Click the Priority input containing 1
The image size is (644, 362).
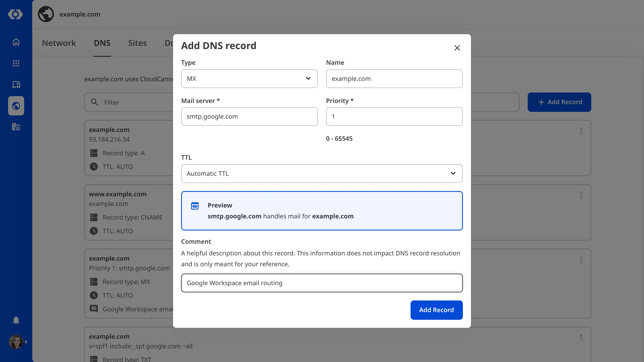tap(394, 116)
